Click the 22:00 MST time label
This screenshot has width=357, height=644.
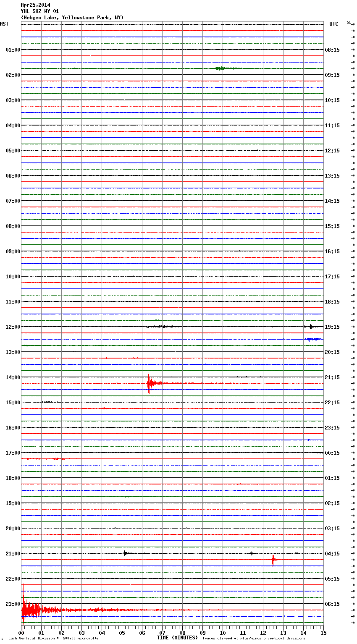13,579
